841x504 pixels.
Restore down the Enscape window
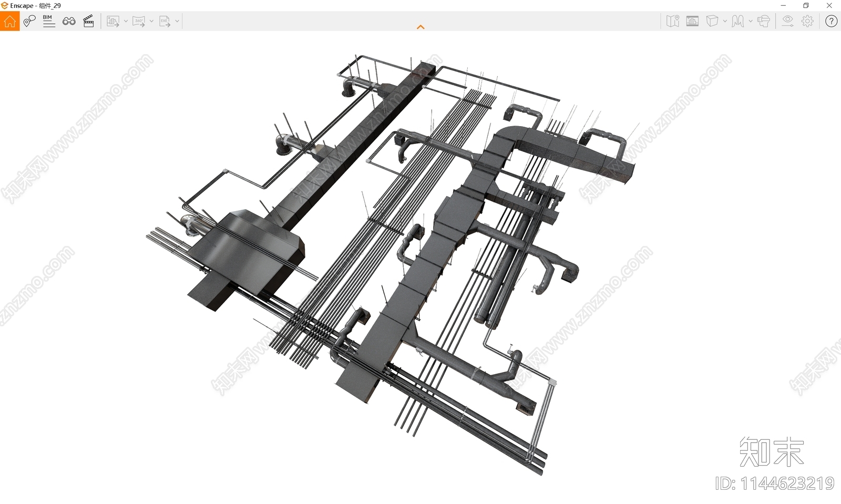[x=806, y=5]
